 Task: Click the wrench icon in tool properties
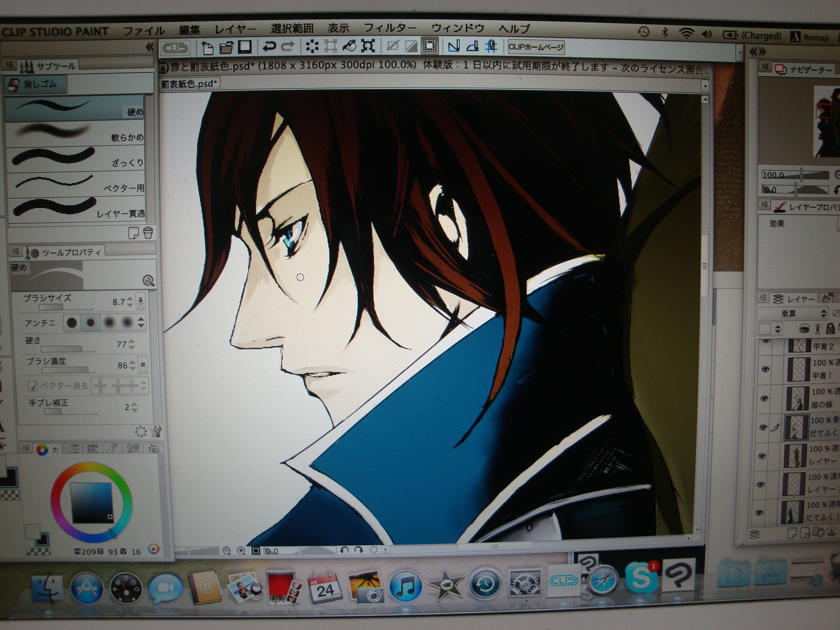pyautogui.click(x=156, y=431)
